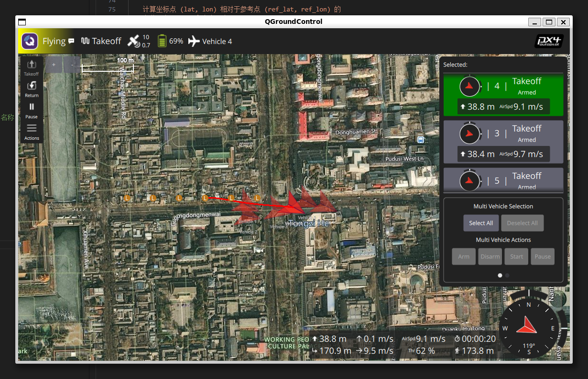588x379 pixels.
Task: Click the 0.1 m/s climb rate value
Action: 375,339
